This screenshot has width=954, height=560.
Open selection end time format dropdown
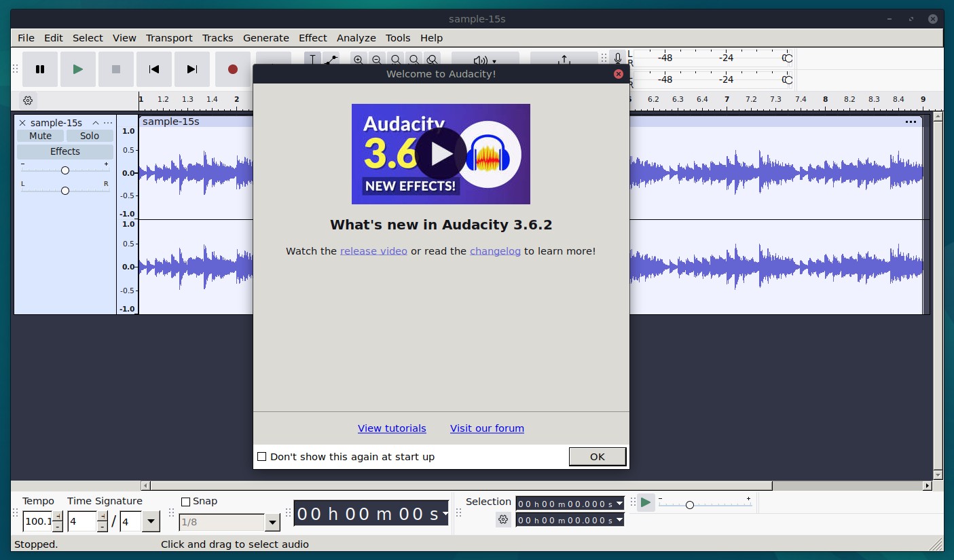click(x=619, y=520)
